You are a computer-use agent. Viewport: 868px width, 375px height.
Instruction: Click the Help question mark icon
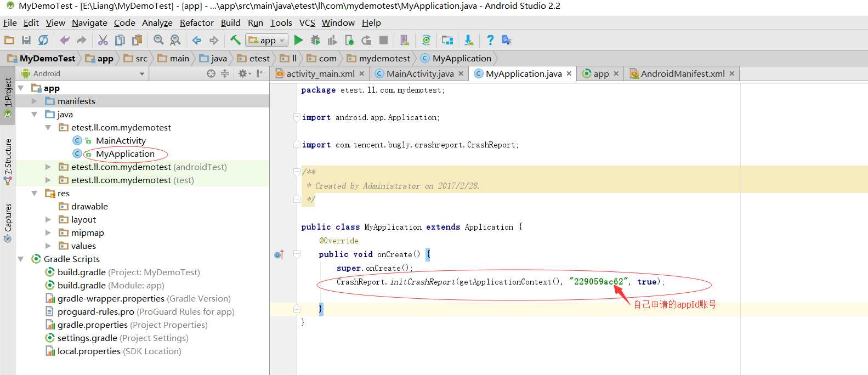click(x=490, y=40)
